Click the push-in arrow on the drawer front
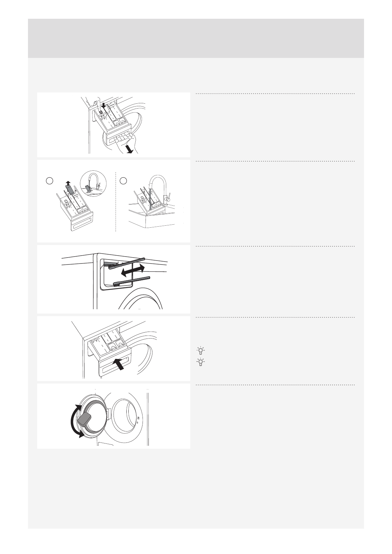The image size is (392, 554). [119, 364]
